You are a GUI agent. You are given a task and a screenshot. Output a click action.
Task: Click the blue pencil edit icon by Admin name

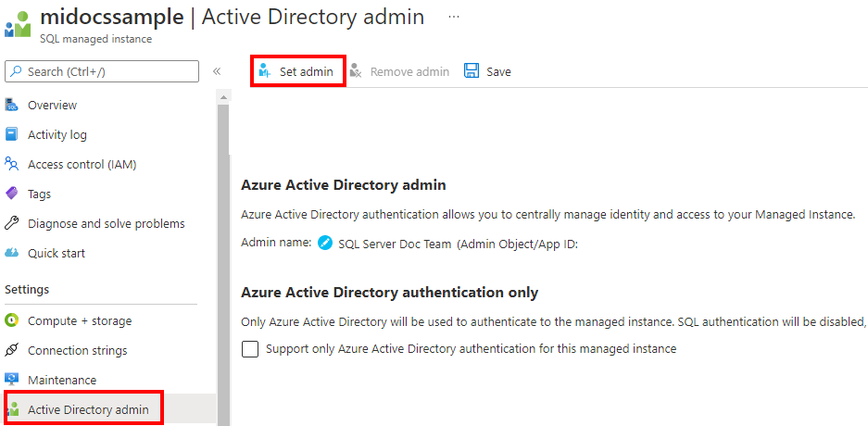325,244
